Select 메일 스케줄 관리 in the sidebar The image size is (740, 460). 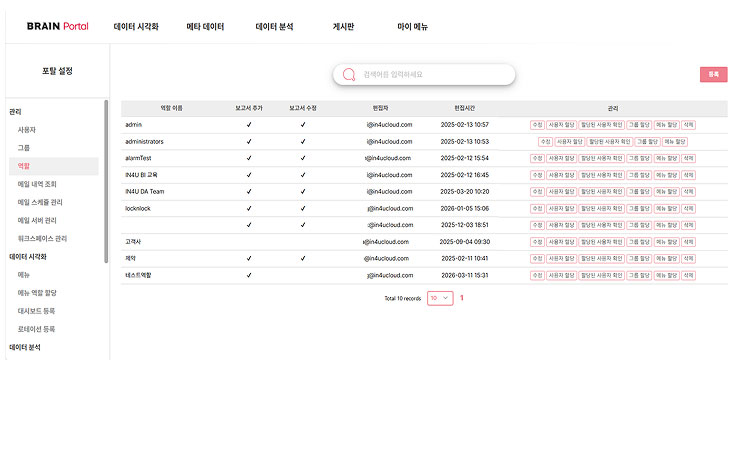(x=40, y=202)
